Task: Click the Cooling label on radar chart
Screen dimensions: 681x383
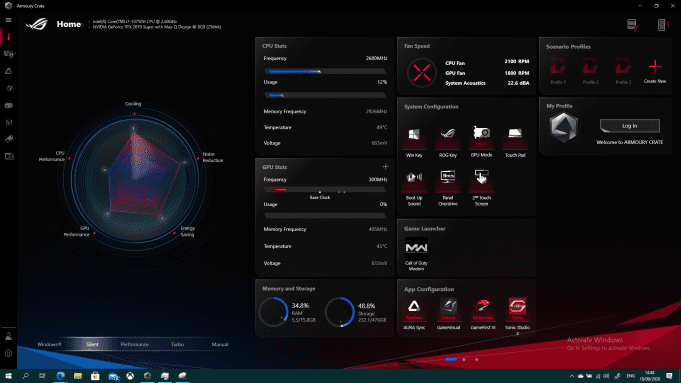Action: (x=133, y=104)
